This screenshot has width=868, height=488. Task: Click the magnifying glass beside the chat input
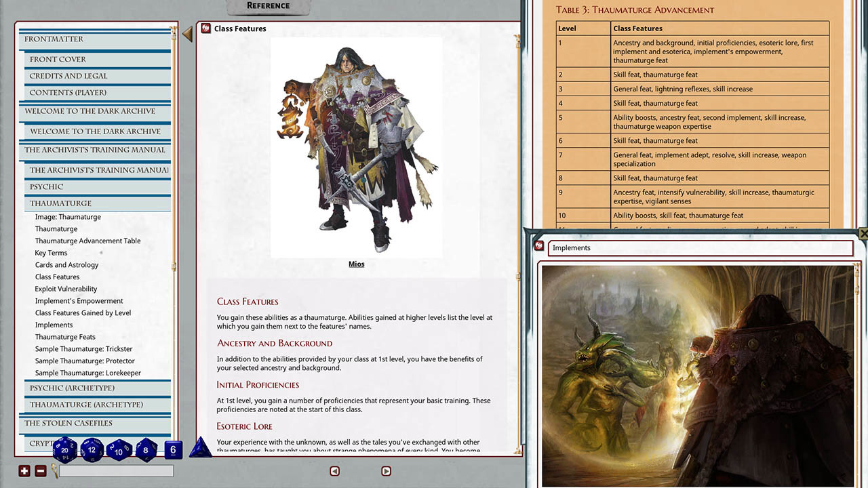click(x=52, y=471)
